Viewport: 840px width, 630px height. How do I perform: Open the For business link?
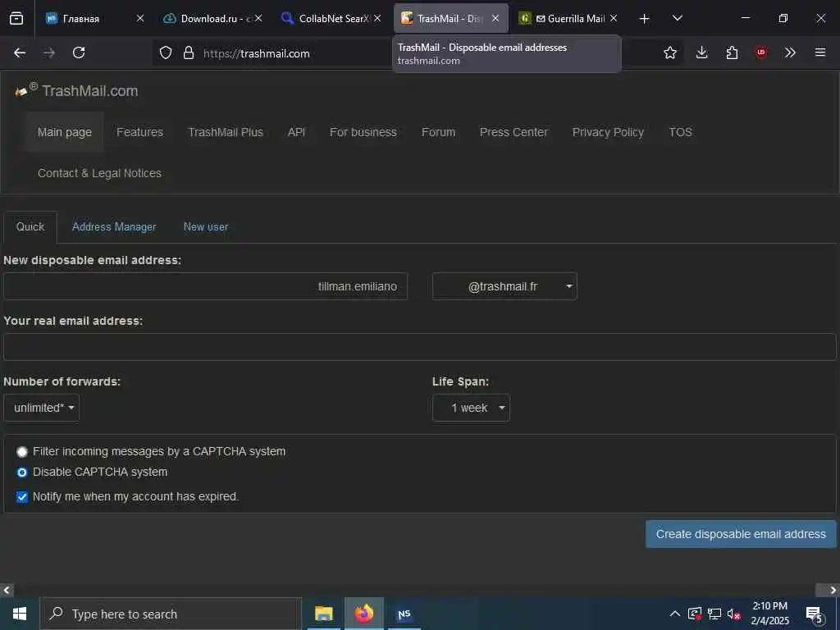[363, 132]
